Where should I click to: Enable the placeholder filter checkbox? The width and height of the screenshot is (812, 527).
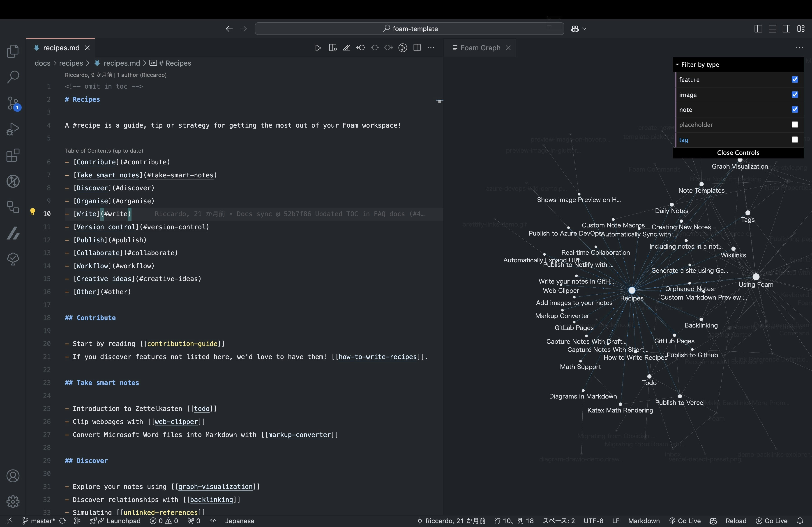pyautogui.click(x=795, y=125)
